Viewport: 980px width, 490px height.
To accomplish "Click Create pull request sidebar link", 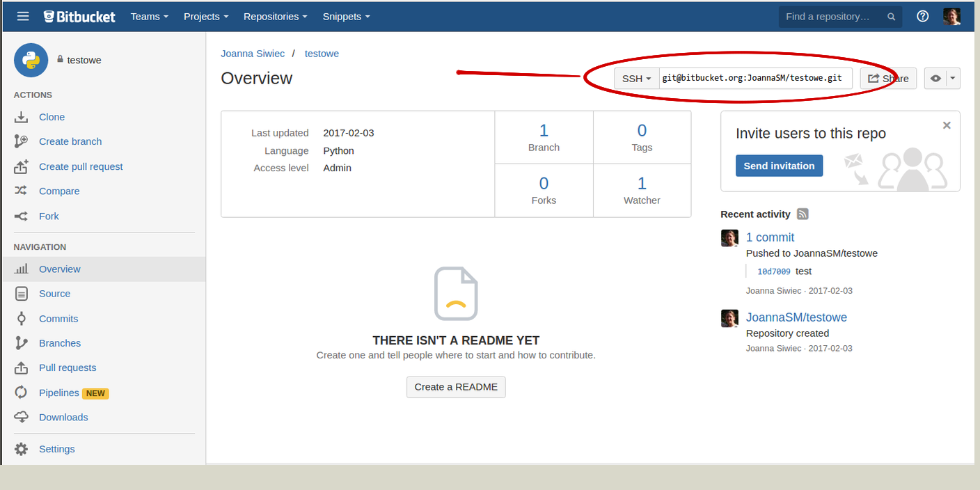I will (81, 166).
